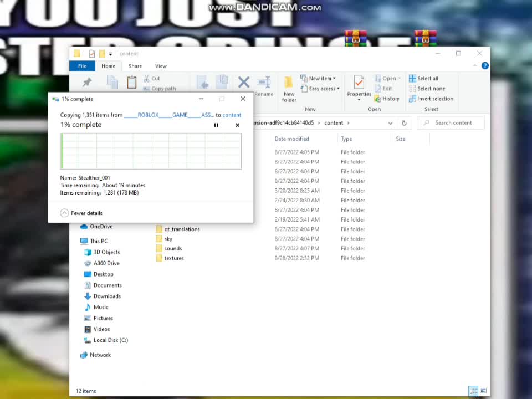Image resolution: width=532 pixels, height=399 pixels.
Task: Pin current folder to Quick access
Action: [x=86, y=82]
